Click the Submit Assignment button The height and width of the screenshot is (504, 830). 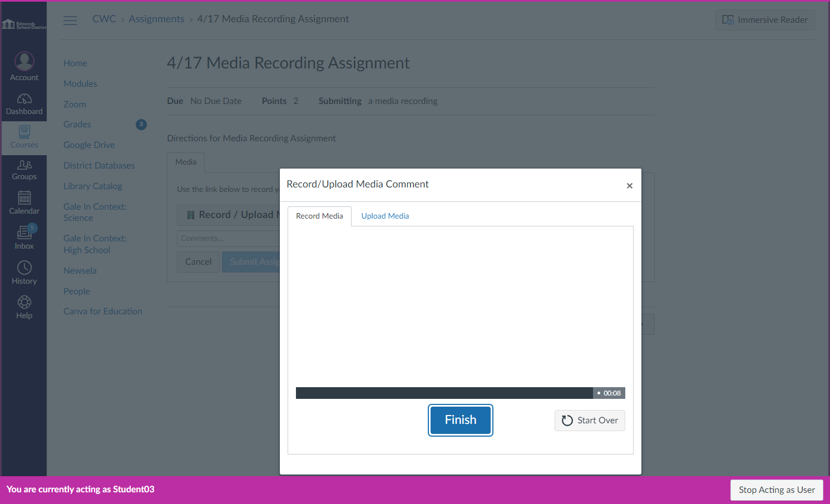coord(251,262)
